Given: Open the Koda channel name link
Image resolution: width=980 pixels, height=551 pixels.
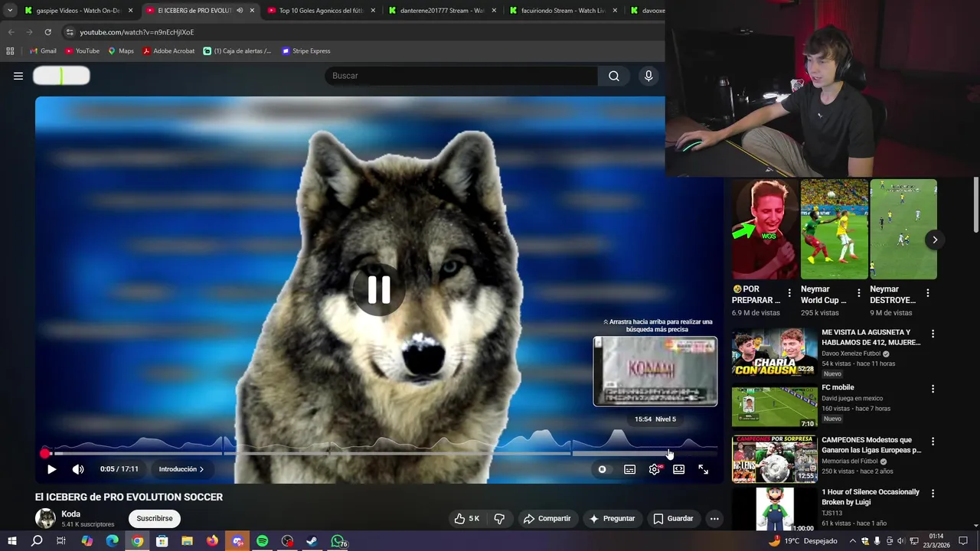Looking at the screenshot, I should [x=70, y=514].
